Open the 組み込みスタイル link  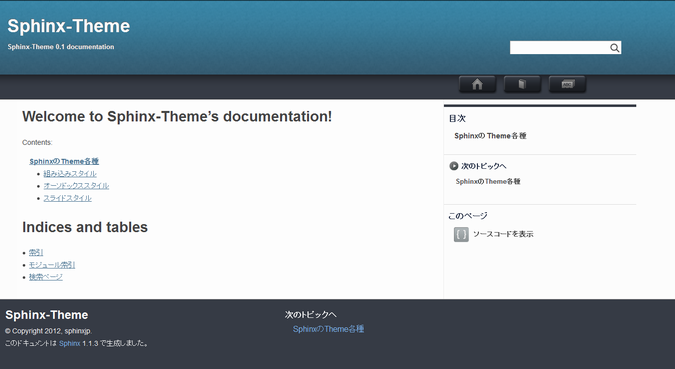click(x=70, y=174)
